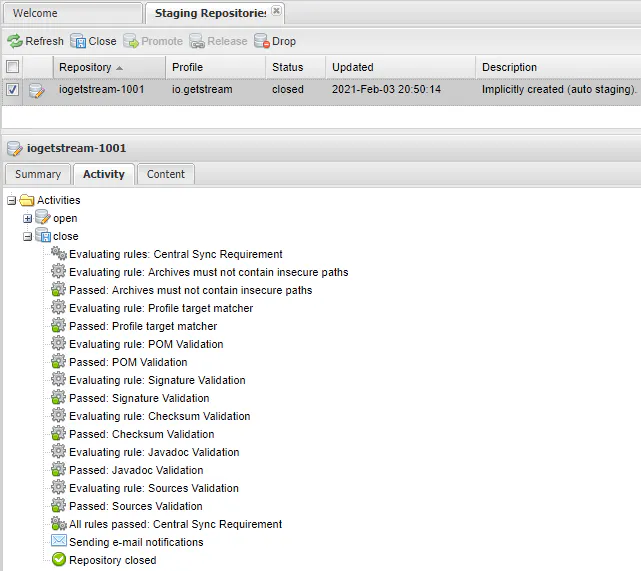641x571 pixels.
Task: Click the Release icon
Action: click(x=197, y=41)
